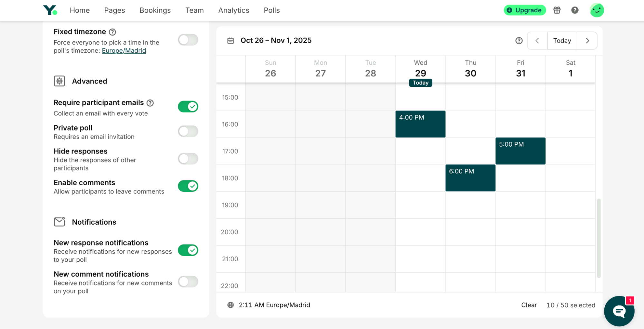Click the help circle next to the date range

point(519,41)
